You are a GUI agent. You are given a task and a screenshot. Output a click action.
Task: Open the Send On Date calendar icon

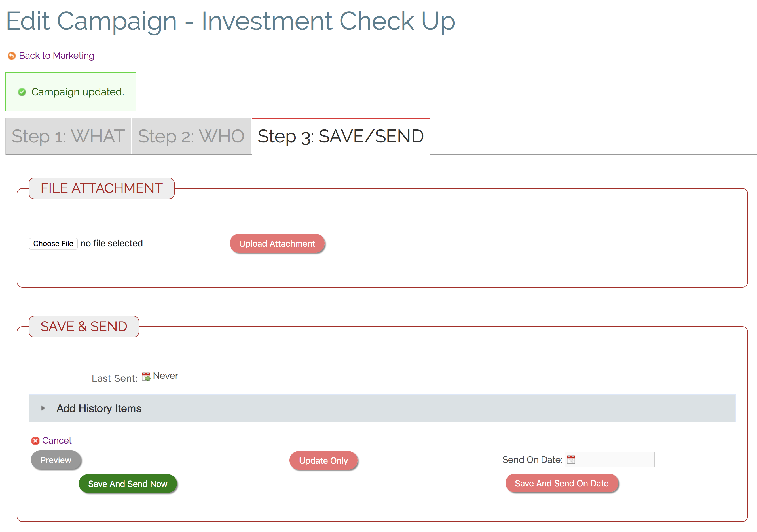coord(571,459)
